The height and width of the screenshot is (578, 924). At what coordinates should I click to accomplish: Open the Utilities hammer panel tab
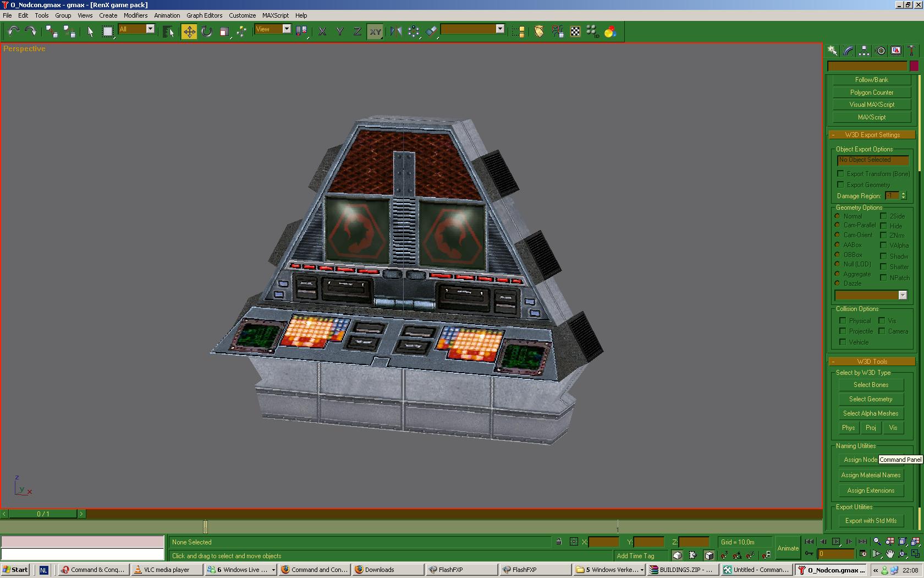(911, 51)
